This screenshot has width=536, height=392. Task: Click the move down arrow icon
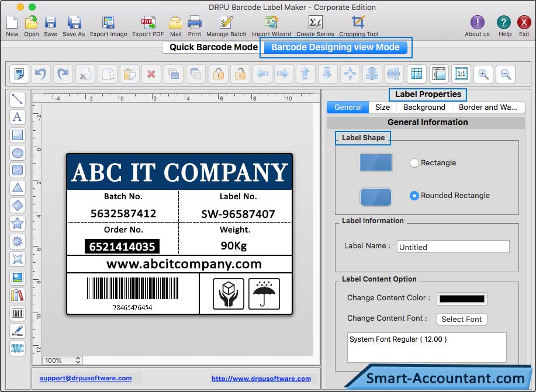pos(327,74)
